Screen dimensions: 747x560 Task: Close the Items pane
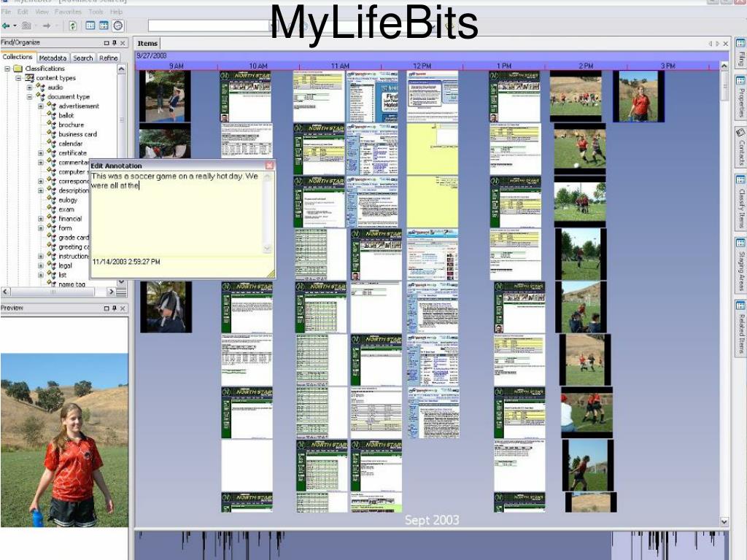point(726,44)
